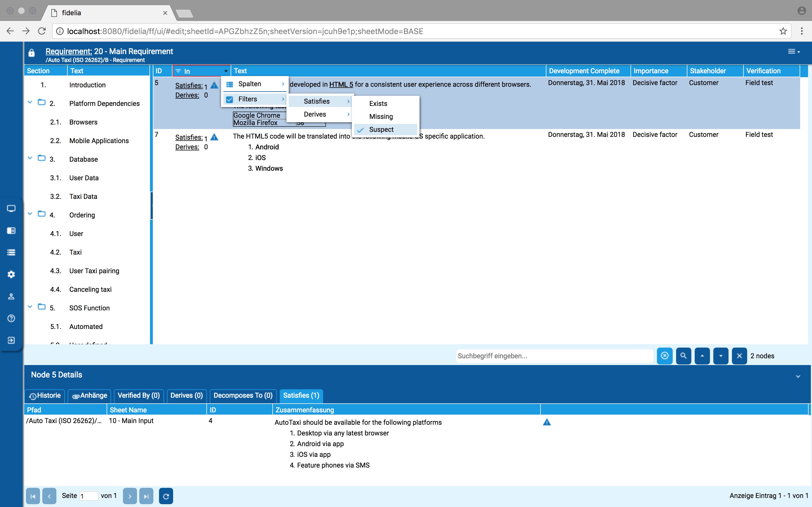Click the Requirement link in header
Screen dimensions: 812x507
69,51
